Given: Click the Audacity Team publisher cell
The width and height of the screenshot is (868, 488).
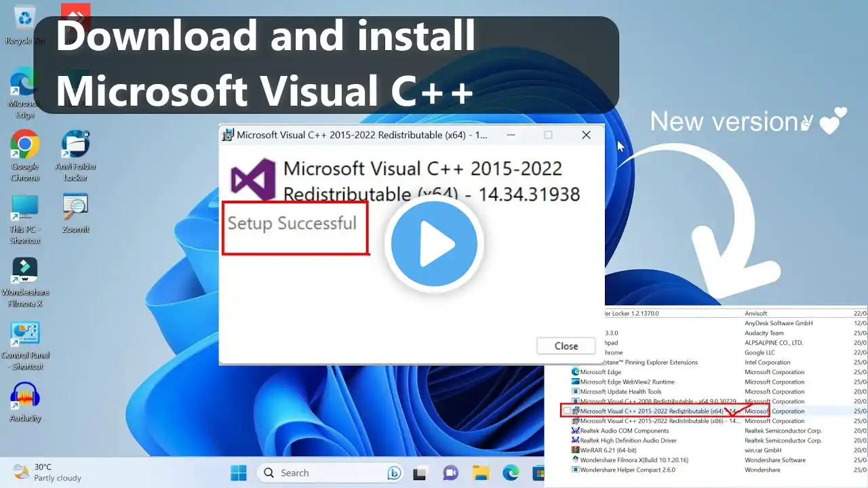Looking at the screenshot, I should pos(764,333).
